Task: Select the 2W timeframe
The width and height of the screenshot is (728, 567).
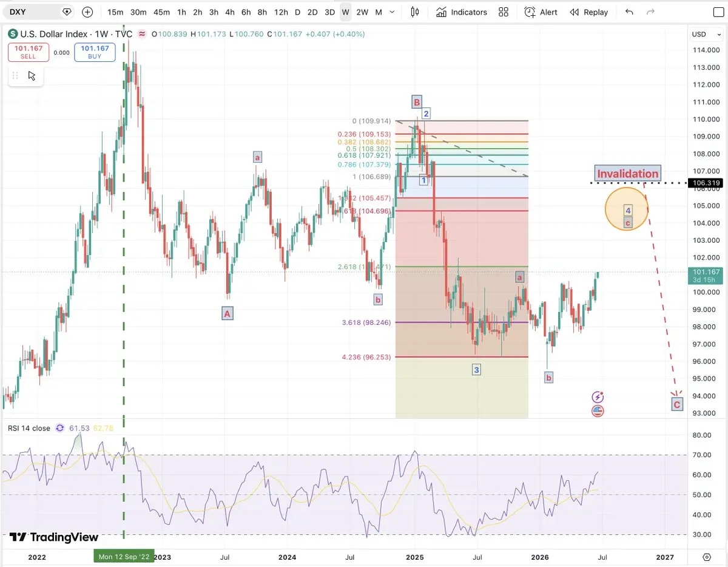Action: 362,12
